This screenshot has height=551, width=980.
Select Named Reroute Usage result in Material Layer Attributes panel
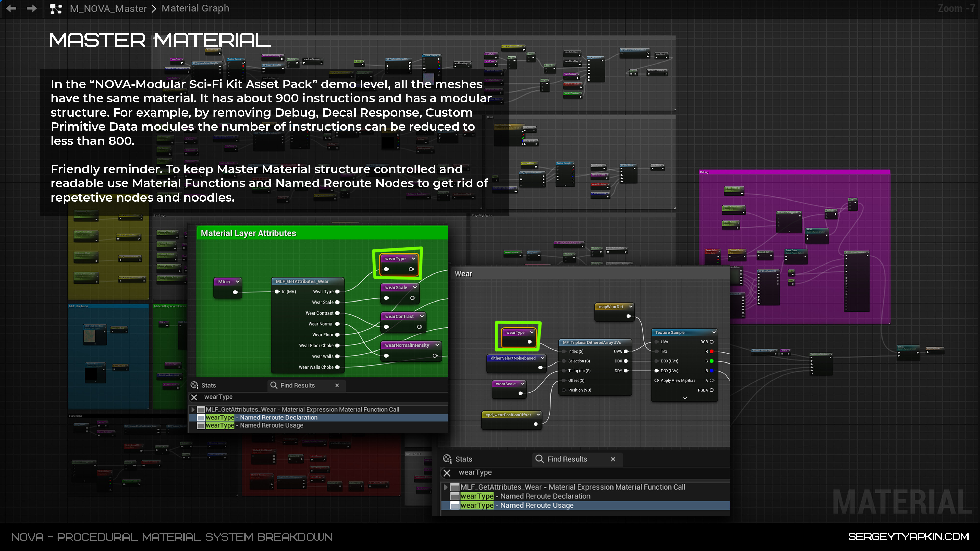[319, 425]
